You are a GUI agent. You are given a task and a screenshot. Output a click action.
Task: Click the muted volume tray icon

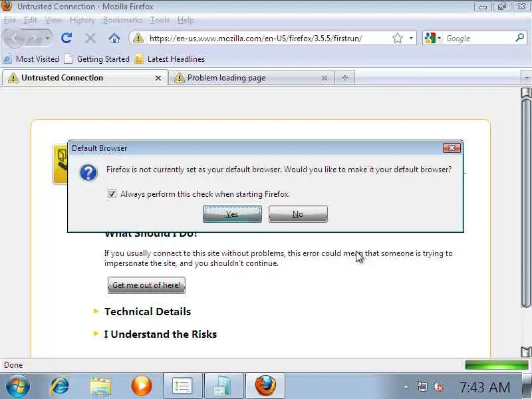click(438, 387)
